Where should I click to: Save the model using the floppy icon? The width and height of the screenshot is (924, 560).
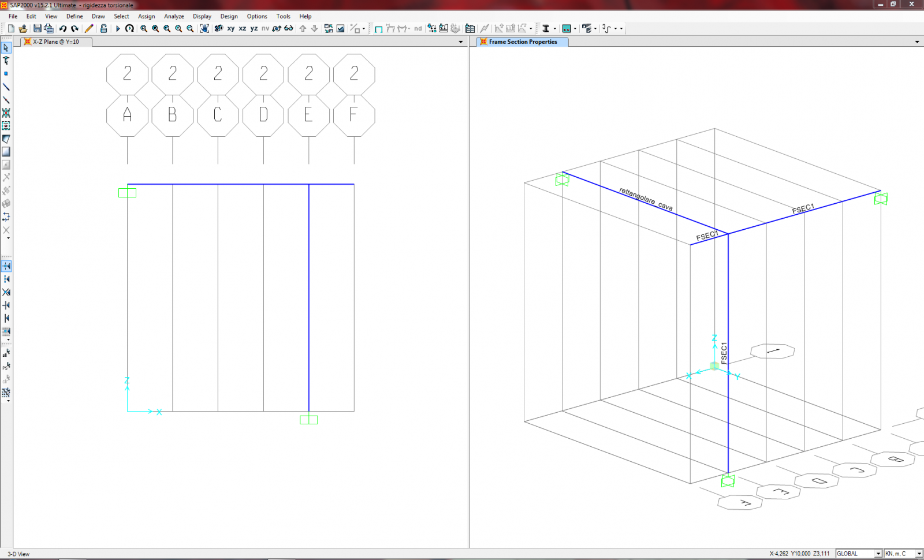pyautogui.click(x=37, y=28)
